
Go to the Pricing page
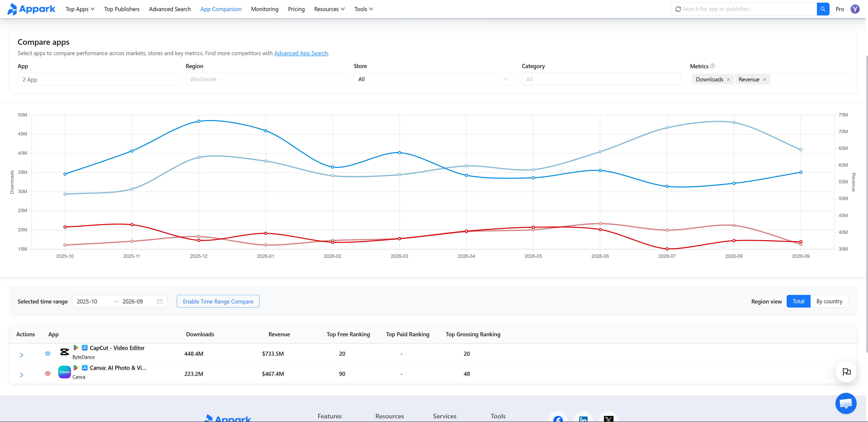(296, 9)
